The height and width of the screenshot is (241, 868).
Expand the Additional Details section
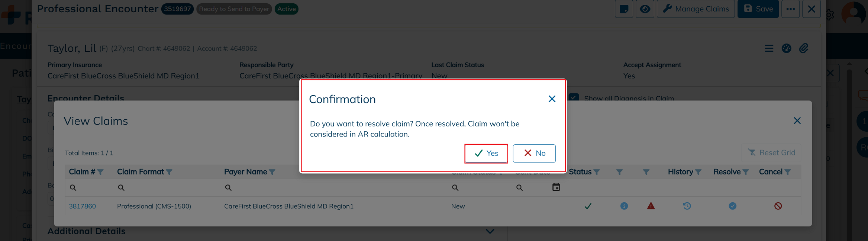click(490, 231)
